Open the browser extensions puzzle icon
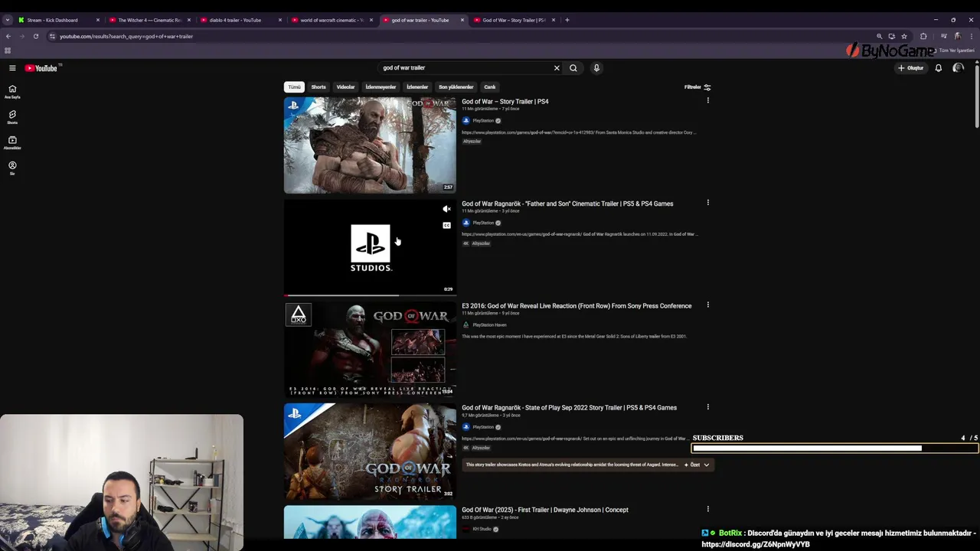This screenshot has width=980, height=551. pyautogui.click(x=923, y=36)
